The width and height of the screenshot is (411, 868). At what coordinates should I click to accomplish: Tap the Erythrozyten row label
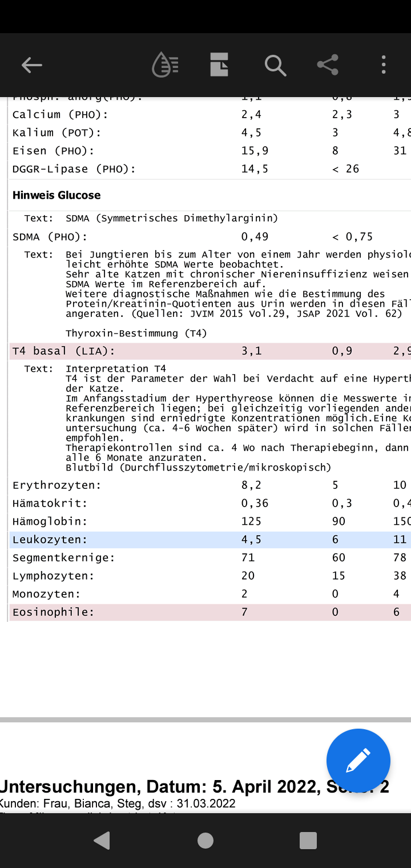coord(57,485)
